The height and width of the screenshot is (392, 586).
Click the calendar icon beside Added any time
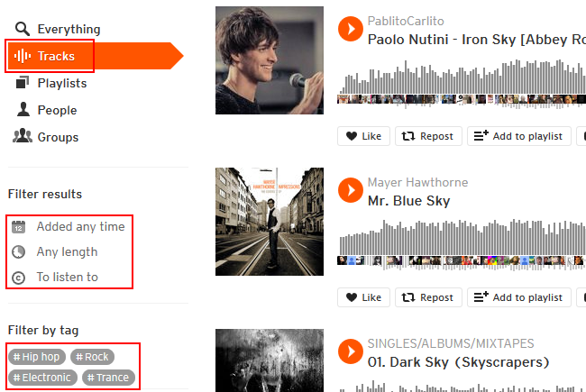coord(18,227)
